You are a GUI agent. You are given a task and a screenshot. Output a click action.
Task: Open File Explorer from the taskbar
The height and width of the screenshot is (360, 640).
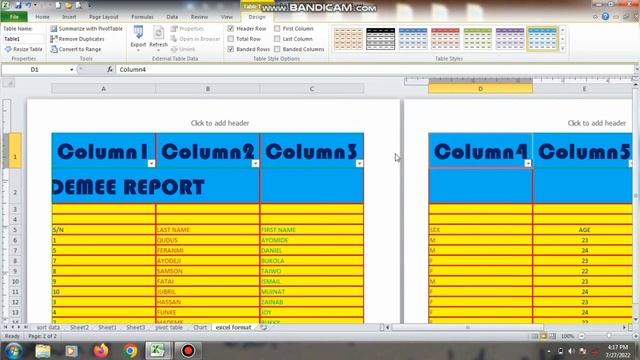(x=42, y=351)
